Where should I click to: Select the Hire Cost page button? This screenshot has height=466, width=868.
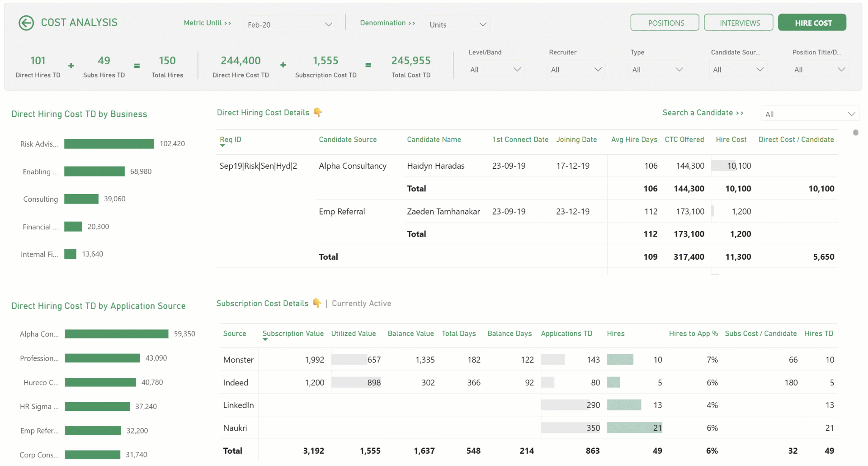tap(812, 23)
